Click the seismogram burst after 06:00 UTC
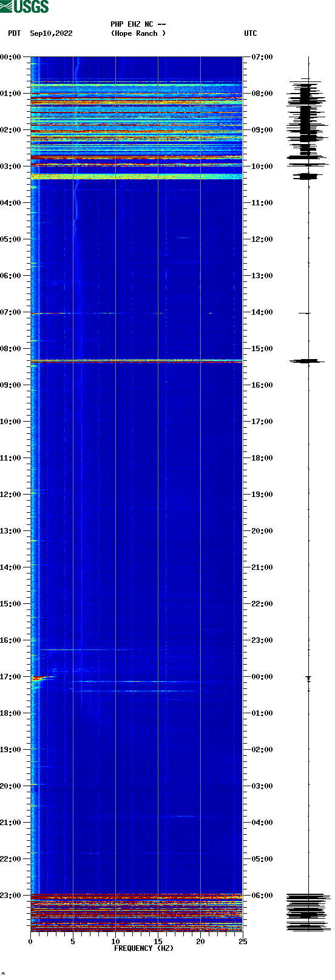The width and height of the screenshot is (335, 980). pos(308,912)
